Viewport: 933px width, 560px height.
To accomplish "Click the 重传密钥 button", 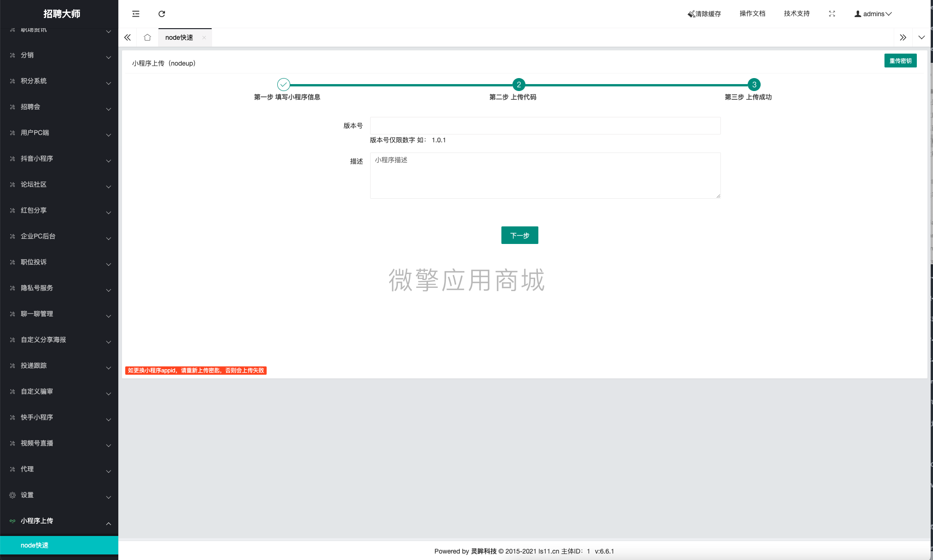I will point(900,60).
